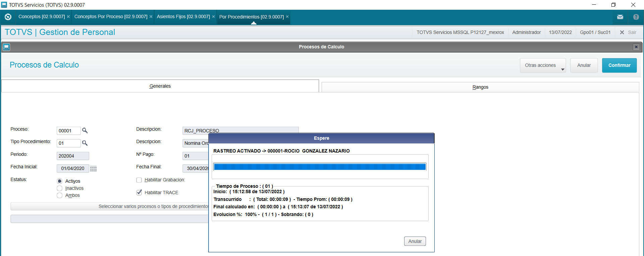Image resolution: width=644 pixels, height=256 pixels.
Task: Click the TOTVS home logo icon
Action: point(8,17)
